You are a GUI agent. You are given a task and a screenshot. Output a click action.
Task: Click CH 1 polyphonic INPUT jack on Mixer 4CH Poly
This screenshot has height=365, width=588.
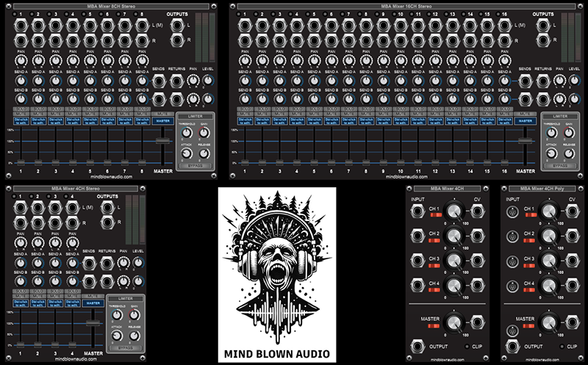click(x=512, y=212)
